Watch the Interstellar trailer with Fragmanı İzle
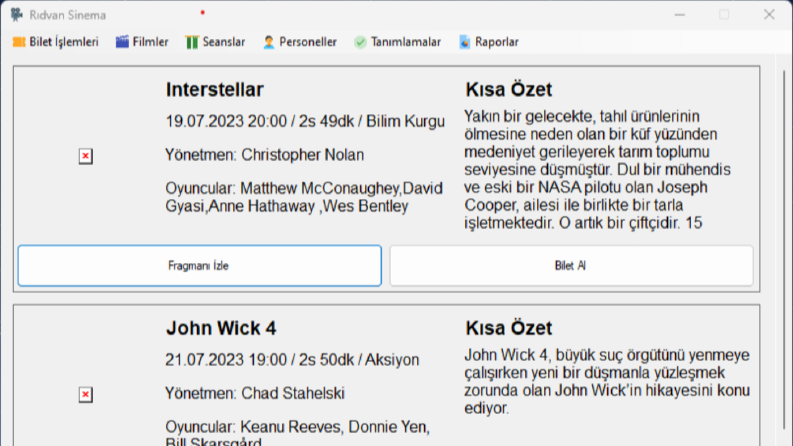The image size is (793, 446). pyautogui.click(x=200, y=265)
